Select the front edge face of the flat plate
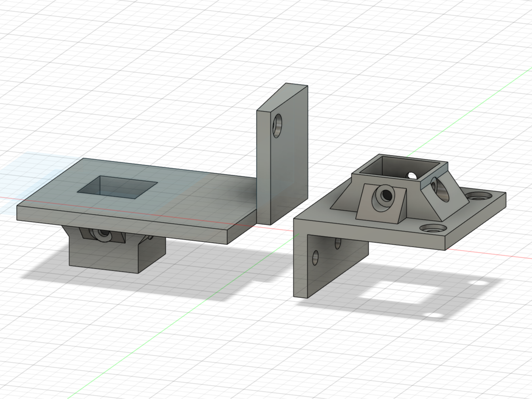 coord(122,225)
